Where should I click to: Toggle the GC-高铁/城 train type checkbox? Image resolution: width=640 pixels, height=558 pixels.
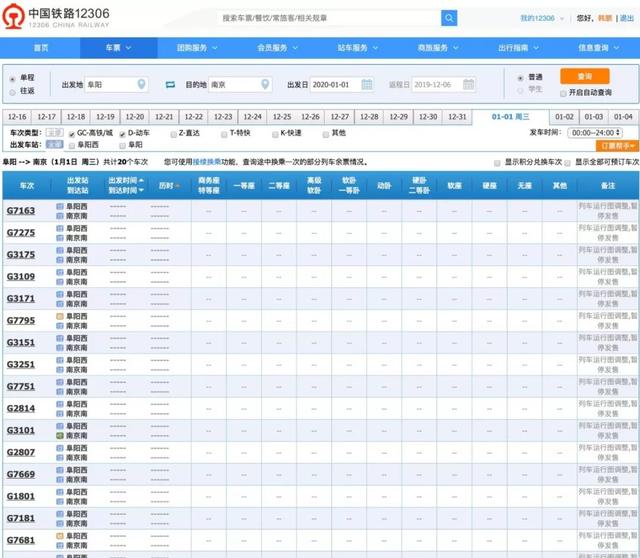tap(72, 134)
